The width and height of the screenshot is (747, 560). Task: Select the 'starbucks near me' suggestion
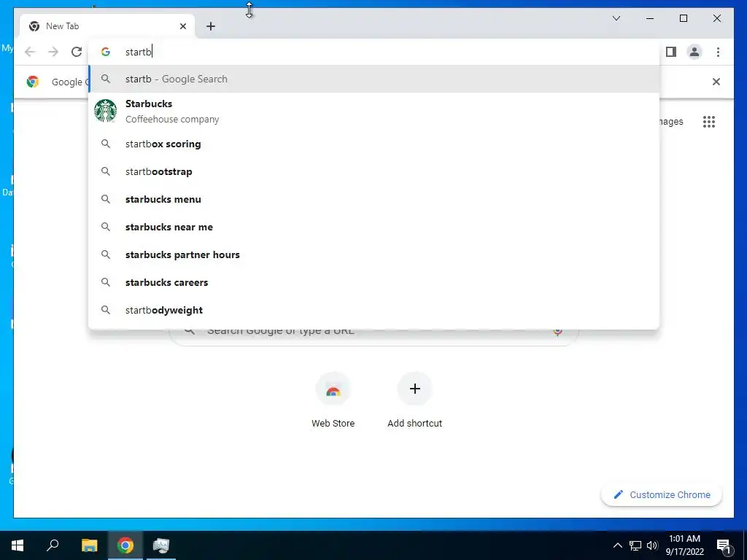point(374,227)
